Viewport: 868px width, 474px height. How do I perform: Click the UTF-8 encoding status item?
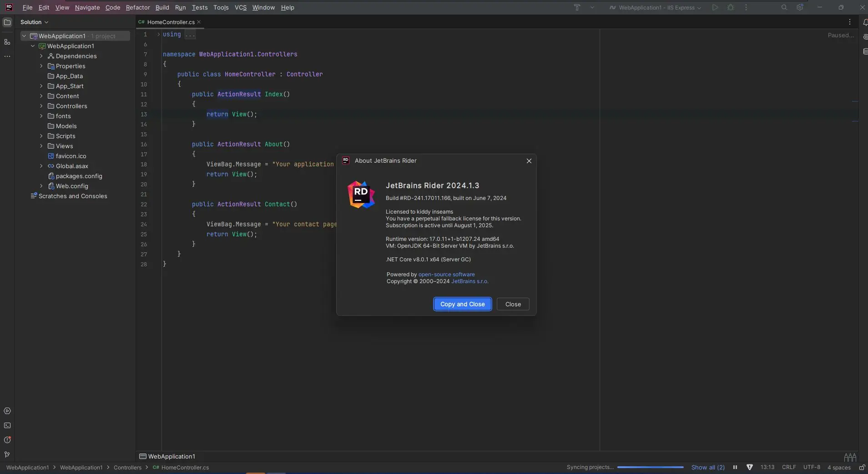point(812,467)
